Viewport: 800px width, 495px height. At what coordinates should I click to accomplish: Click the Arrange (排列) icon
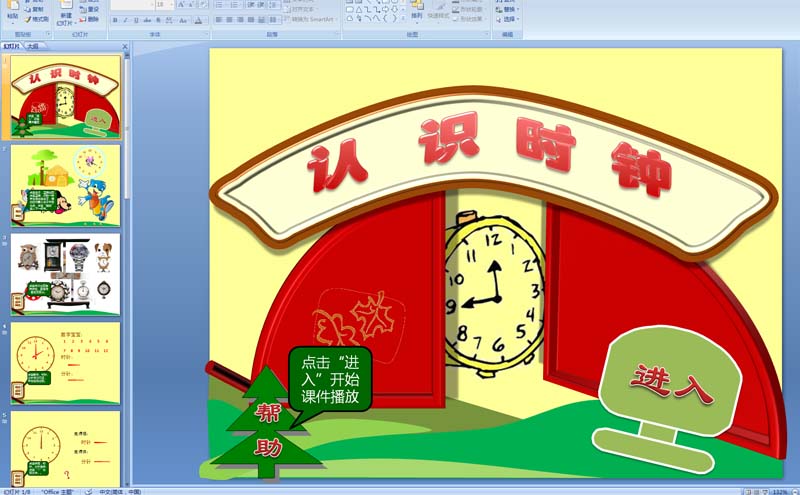pyautogui.click(x=416, y=12)
